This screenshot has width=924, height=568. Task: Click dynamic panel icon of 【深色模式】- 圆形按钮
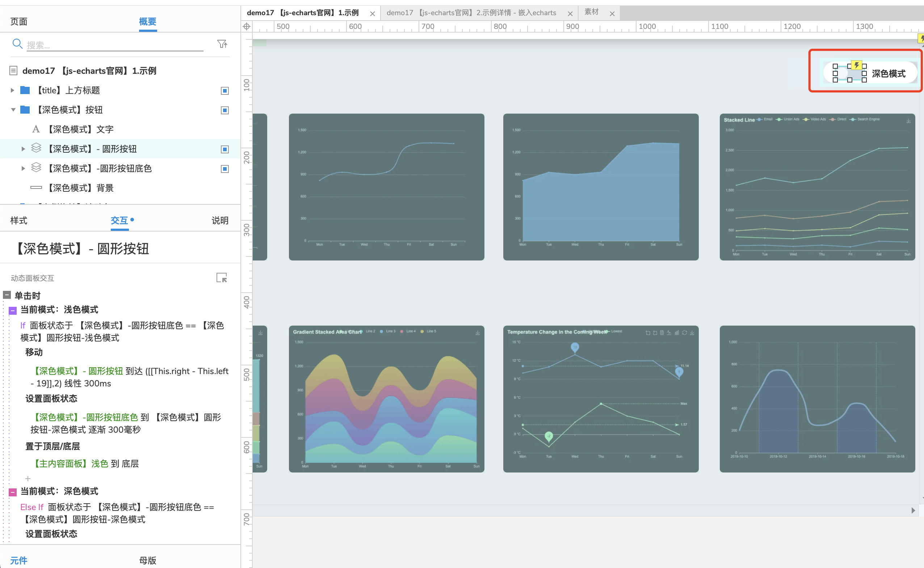pos(36,148)
